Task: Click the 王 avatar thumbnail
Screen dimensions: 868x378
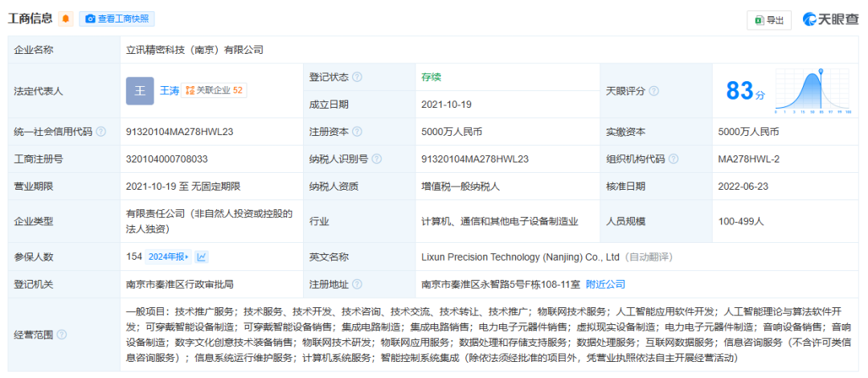Action: 140,91
